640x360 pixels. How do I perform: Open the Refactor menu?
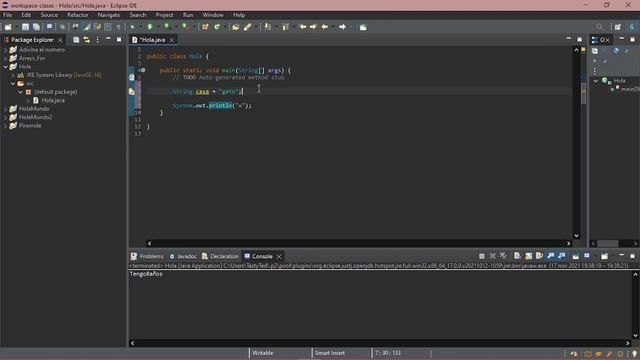pos(78,15)
